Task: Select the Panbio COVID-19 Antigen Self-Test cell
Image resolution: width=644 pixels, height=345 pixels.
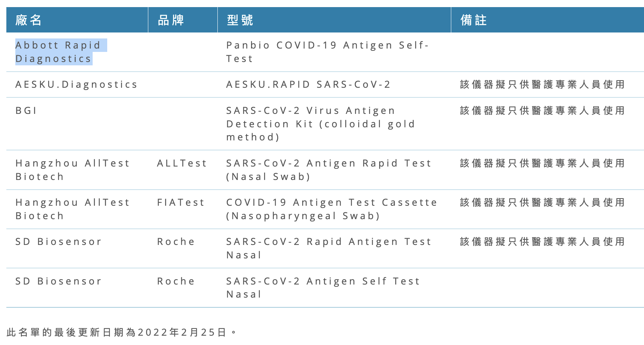Action: click(327, 52)
